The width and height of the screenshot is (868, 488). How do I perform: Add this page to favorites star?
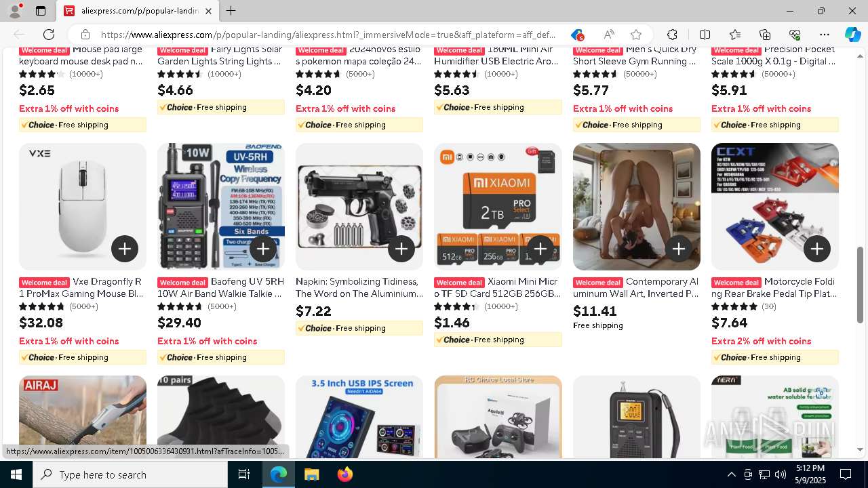(635, 35)
